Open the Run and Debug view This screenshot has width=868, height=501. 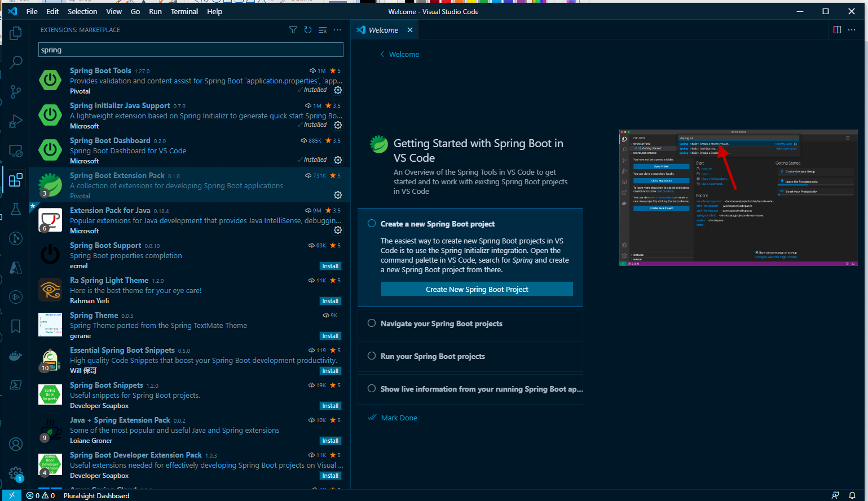coord(15,121)
